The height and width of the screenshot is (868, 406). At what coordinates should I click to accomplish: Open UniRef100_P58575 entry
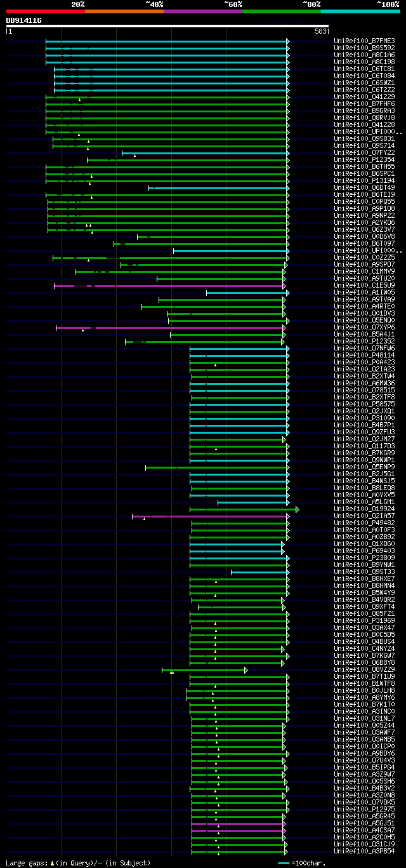click(x=364, y=404)
